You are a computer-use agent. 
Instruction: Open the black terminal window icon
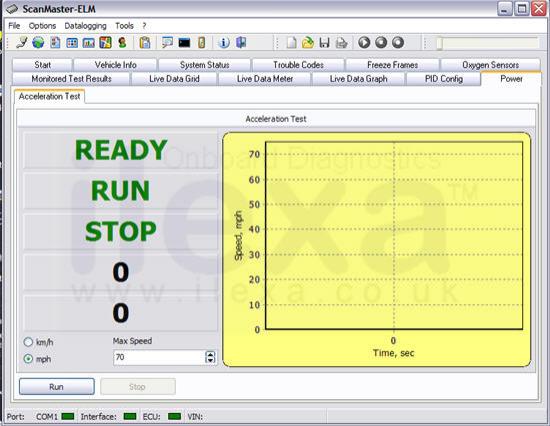[x=185, y=43]
